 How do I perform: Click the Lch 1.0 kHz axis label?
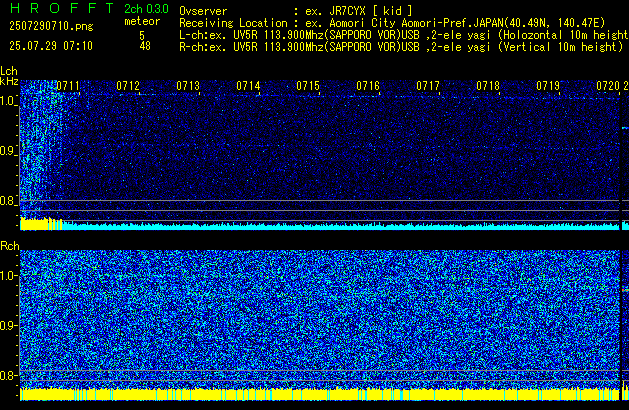click(8, 101)
